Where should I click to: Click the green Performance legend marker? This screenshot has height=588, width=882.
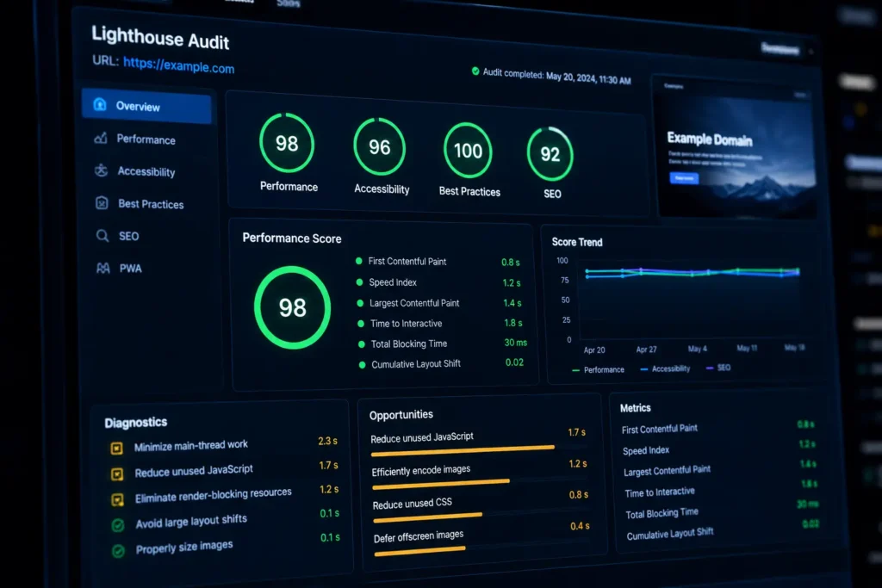coord(575,370)
